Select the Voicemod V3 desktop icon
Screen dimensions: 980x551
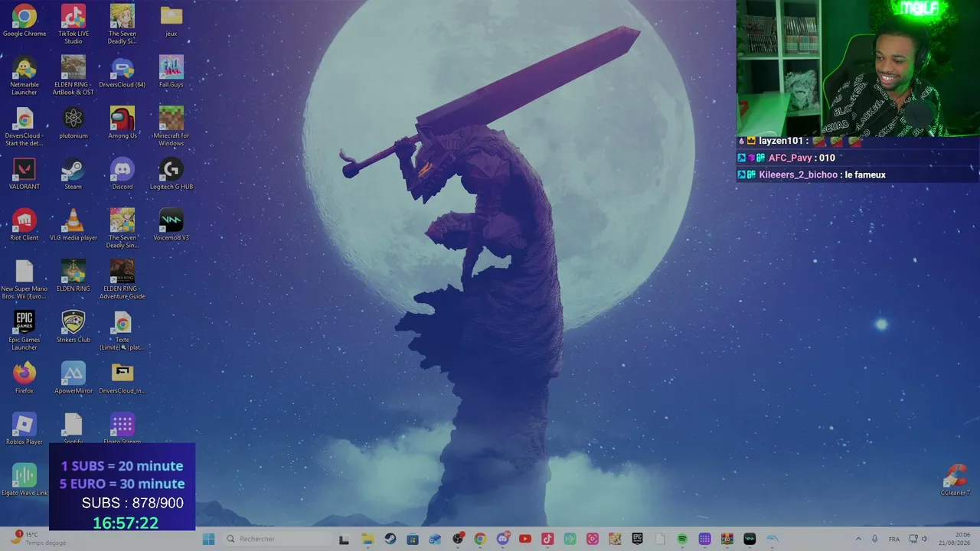click(x=171, y=225)
